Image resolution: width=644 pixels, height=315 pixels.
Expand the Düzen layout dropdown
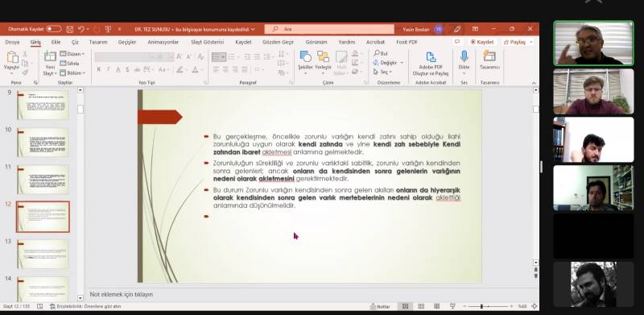(72, 54)
